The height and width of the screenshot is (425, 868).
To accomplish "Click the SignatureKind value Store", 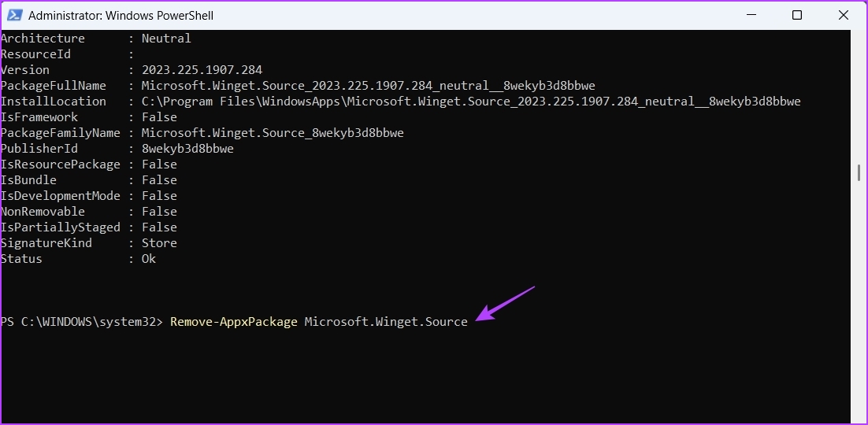I will pos(159,243).
